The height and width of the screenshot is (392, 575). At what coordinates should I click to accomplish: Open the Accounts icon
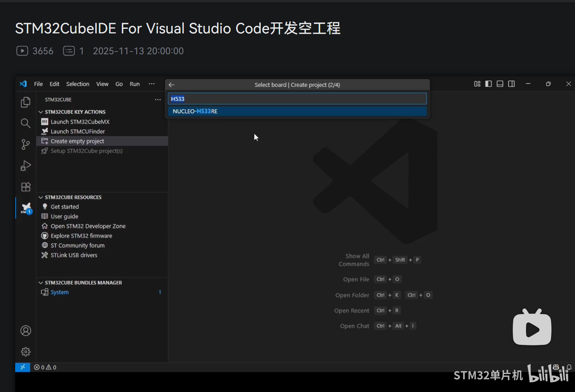pos(25,331)
